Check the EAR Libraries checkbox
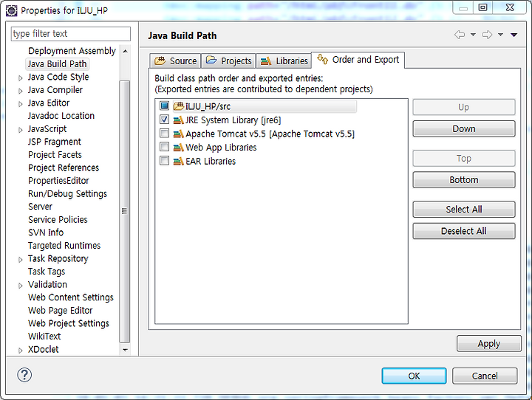 click(x=164, y=160)
